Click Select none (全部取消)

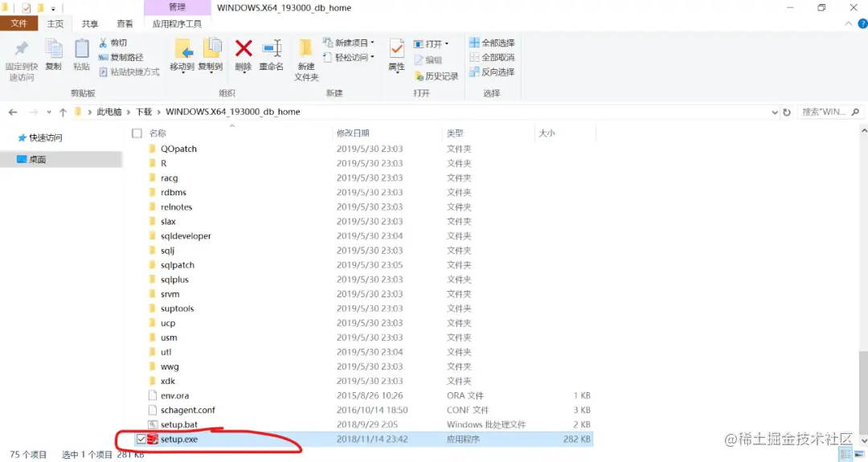pyautogui.click(x=492, y=57)
